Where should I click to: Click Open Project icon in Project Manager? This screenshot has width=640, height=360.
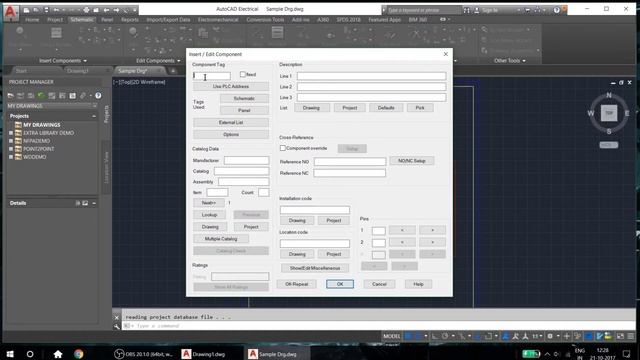[11, 96]
